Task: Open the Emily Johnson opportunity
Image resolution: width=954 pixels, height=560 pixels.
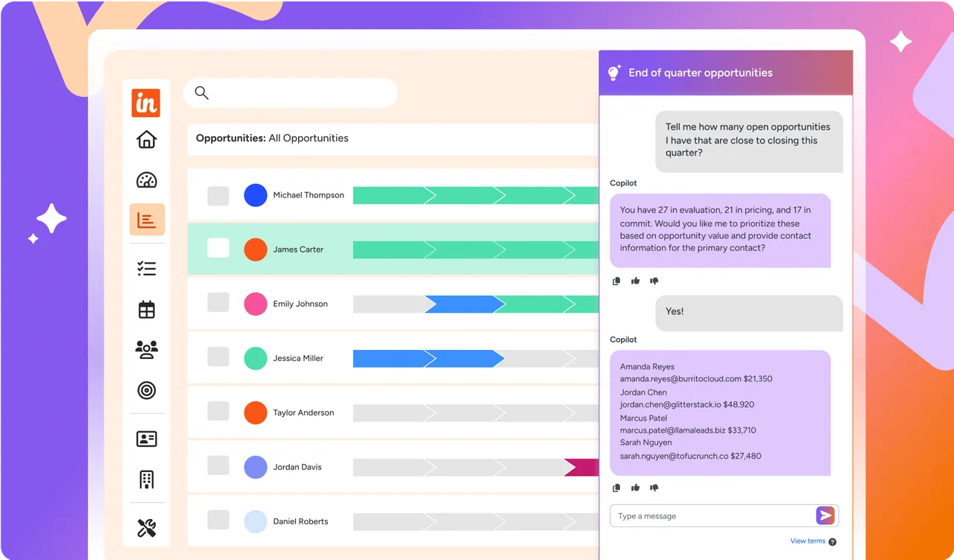Action: point(300,304)
